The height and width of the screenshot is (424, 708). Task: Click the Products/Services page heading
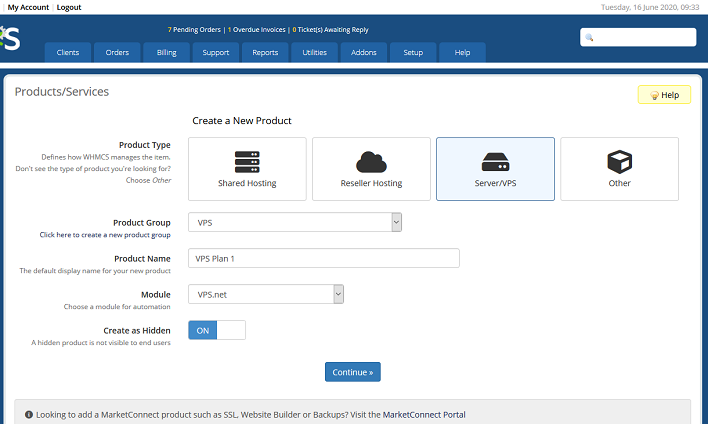62,92
